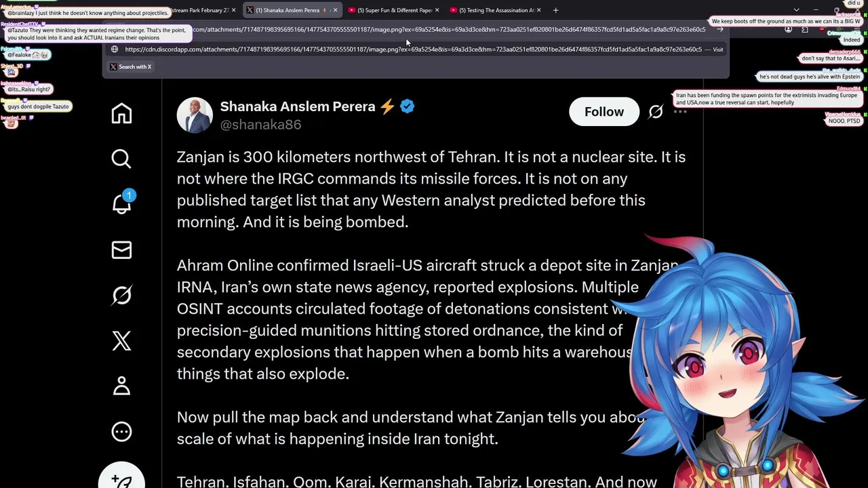Click the Post compose feather button
This screenshot has width=868, height=488.
point(121,476)
